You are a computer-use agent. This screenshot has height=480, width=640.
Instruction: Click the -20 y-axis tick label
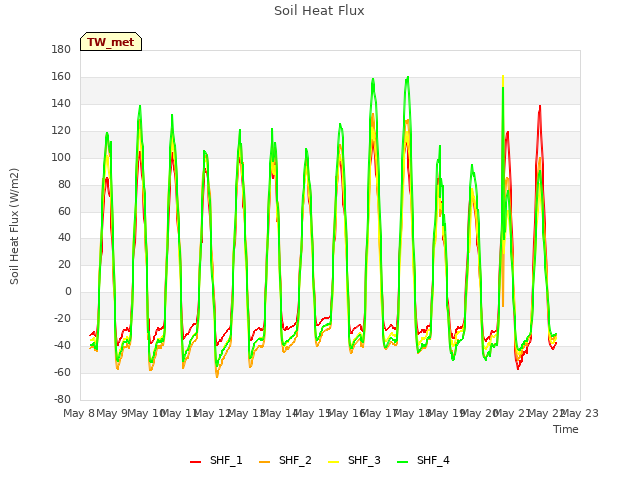[62, 318]
